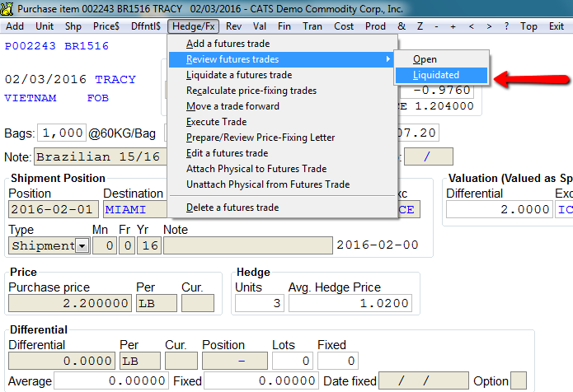Viewport: 573px width, 392px height.
Task: Click the Bags quantity field 1,000
Action: point(62,133)
